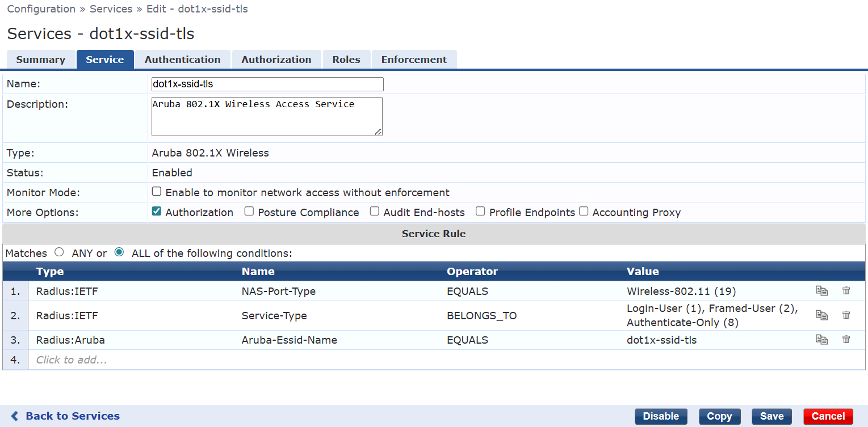Switch to the Authentication tab
868x427 pixels.
coord(182,60)
